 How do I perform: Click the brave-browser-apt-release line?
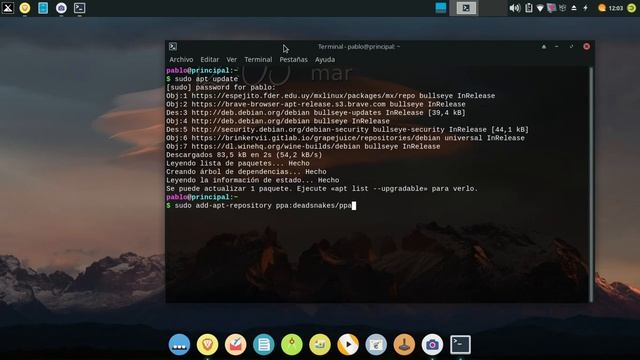point(316,104)
